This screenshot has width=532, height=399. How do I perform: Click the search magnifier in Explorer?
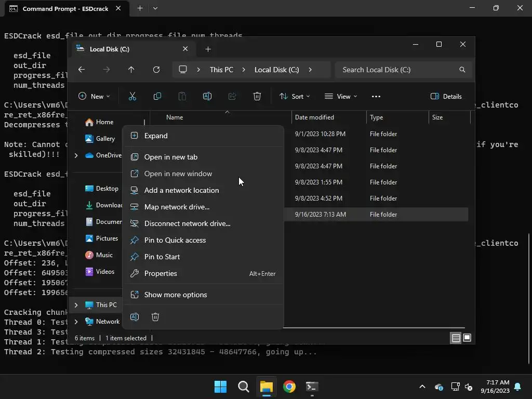coord(462,70)
